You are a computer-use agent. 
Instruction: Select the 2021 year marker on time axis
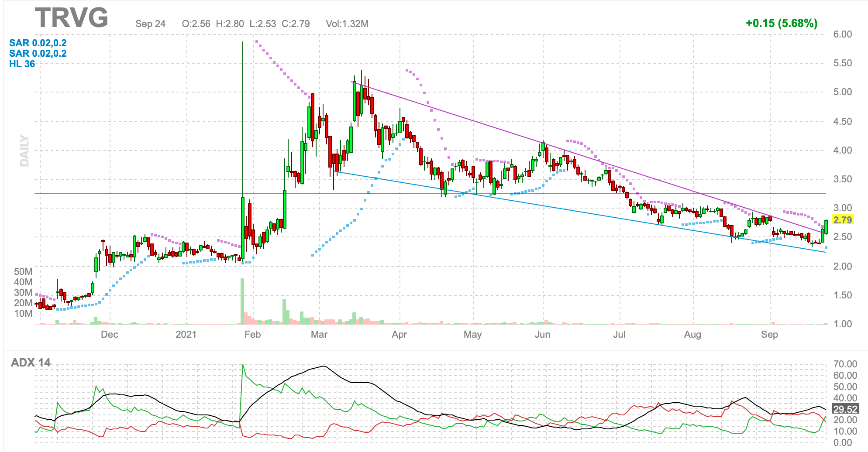186,335
